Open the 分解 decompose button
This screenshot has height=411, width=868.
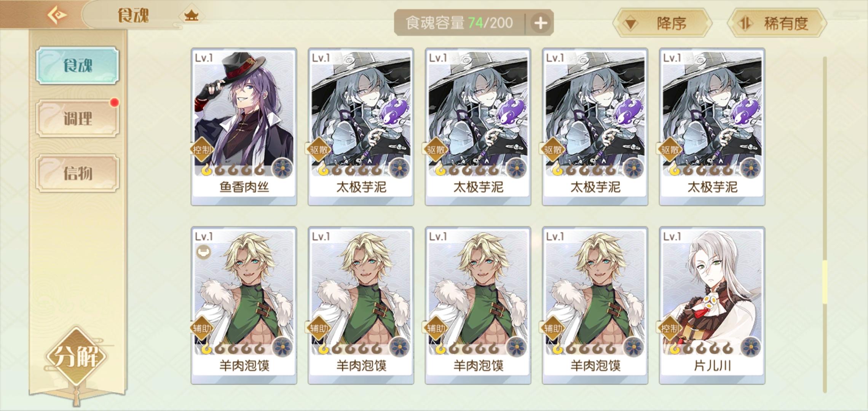point(77,357)
